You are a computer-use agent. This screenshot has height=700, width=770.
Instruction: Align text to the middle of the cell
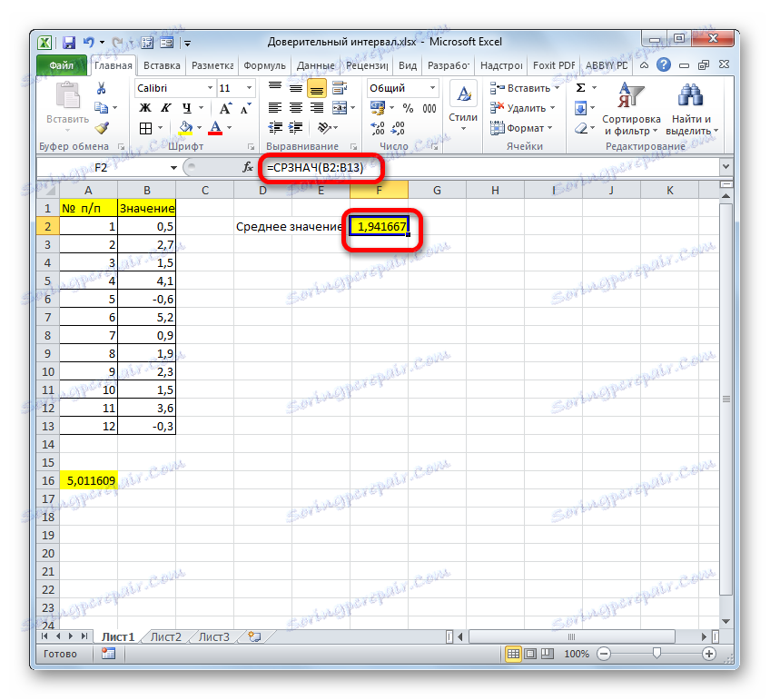(x=296, y=88)
